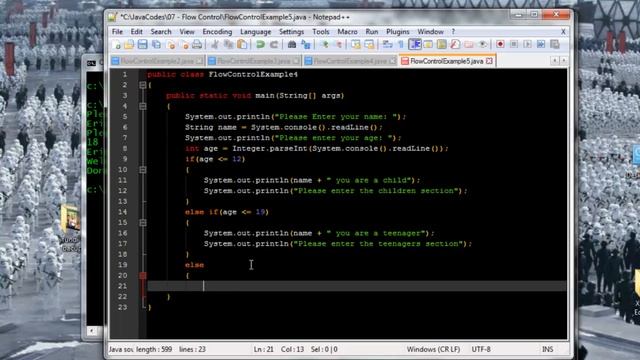The height and width of the screenshot is (360, 640).
Task: Toggle Word Wrap in the toolbar
Action: (387, 44)
